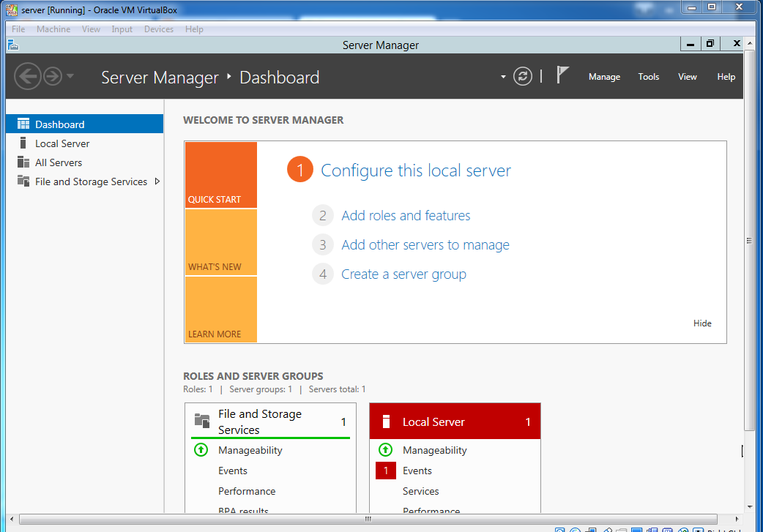This screenshot has height=532, width=763.
Task: Open the Tools menu
Action: pos(648,76)
